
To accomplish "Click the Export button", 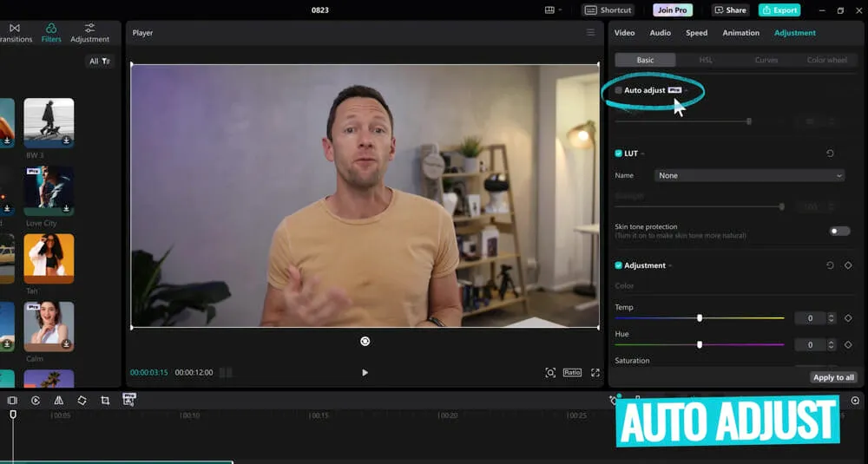I will point(779,10).
